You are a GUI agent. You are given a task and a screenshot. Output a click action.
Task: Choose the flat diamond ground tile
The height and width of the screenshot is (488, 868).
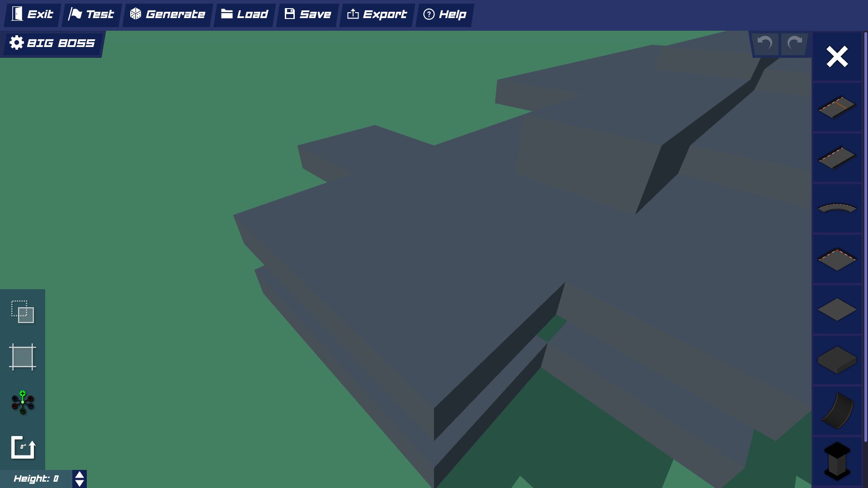pos(837,310)
